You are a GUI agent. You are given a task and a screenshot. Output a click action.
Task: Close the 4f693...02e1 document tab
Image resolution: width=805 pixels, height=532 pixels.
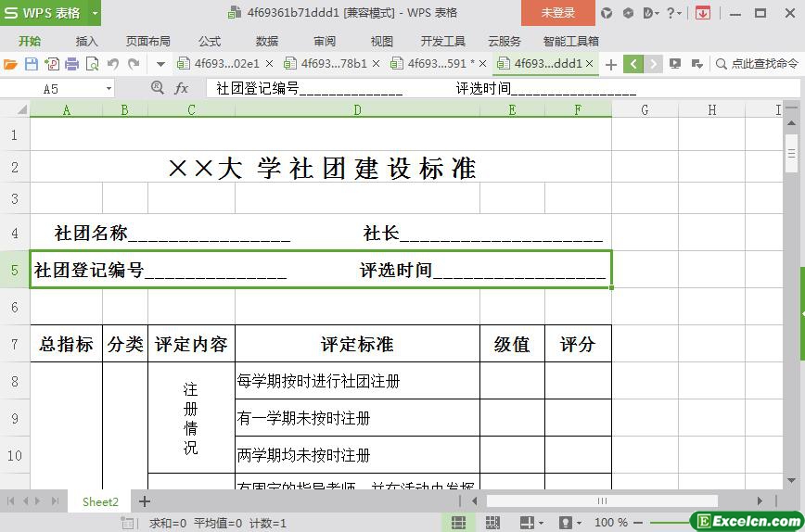(269, 64)
